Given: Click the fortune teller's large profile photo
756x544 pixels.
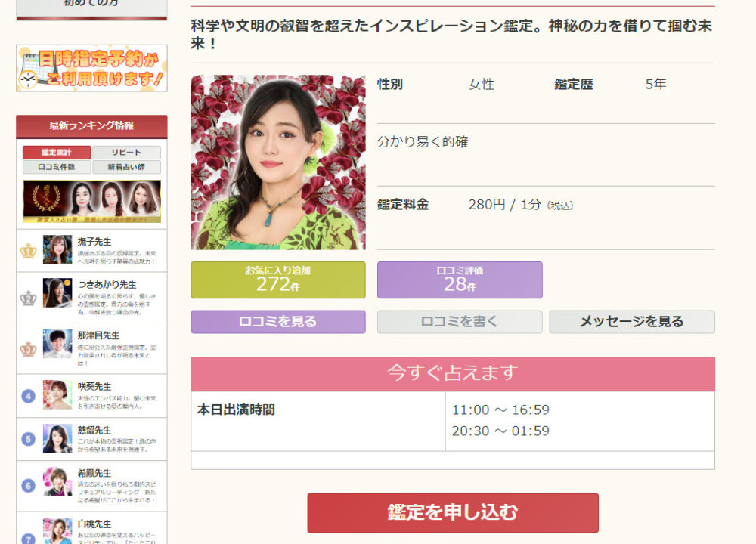Looking at the screenshot, I should [278, 162].
